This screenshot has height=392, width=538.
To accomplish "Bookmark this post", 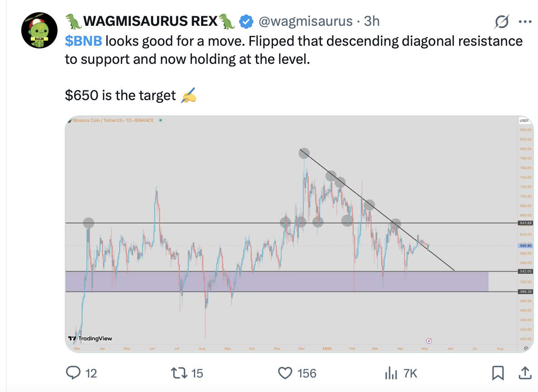I will pyautogui.click(x=498, y=373).
